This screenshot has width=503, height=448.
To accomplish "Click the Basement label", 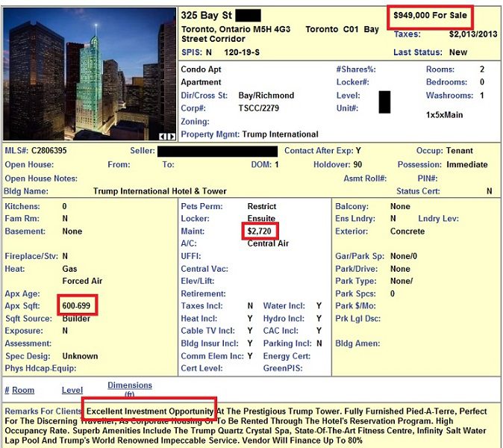I will (x=25, y=231).
